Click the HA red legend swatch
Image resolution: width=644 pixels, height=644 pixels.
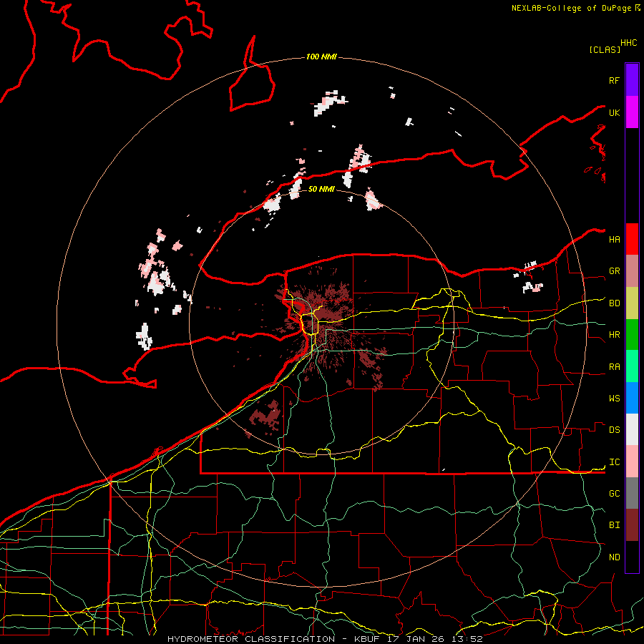coord(632,239)
